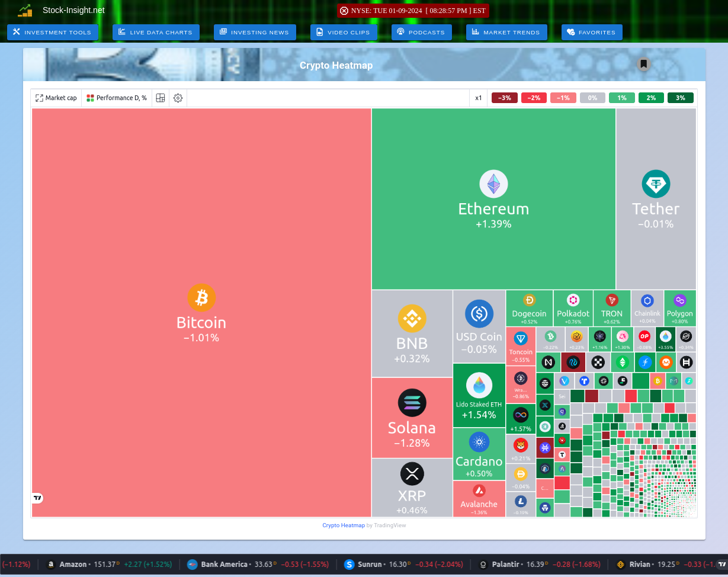Click the Stock-Insight.net logo icon
The height and width of the screenshot is (577, 728).
25,10
